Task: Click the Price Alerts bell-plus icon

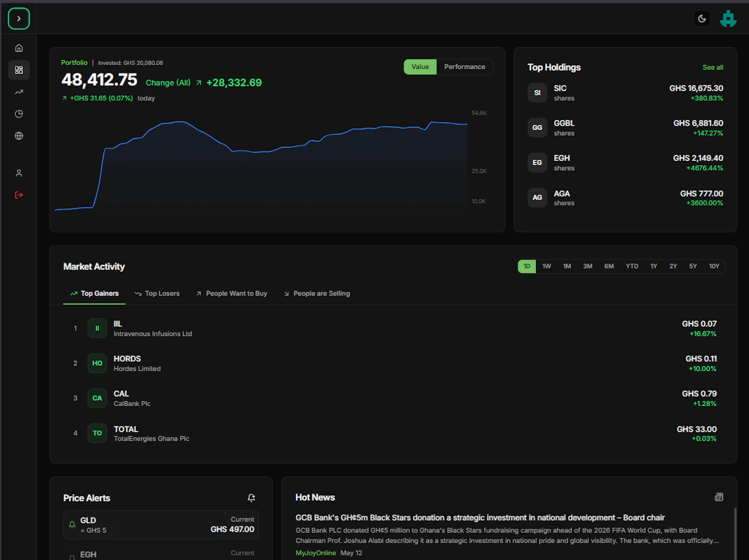Action: point(251,498)
